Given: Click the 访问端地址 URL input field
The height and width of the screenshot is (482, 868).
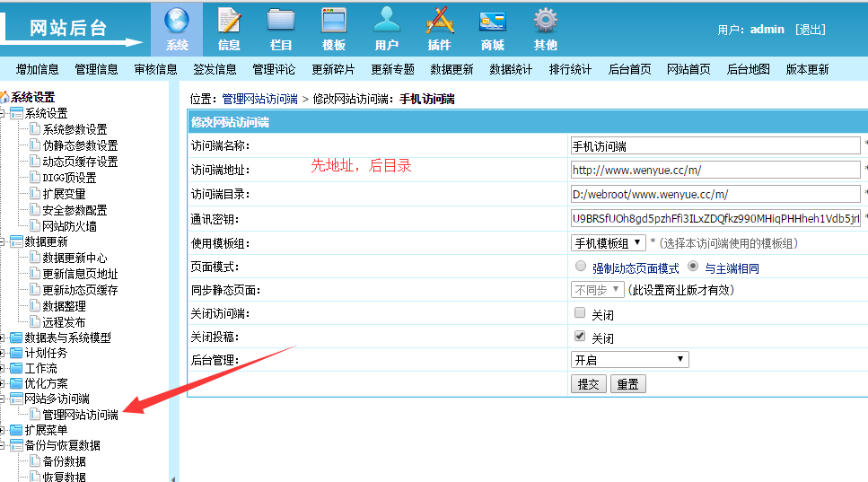Looking at the screenshot, I should 715,170.
